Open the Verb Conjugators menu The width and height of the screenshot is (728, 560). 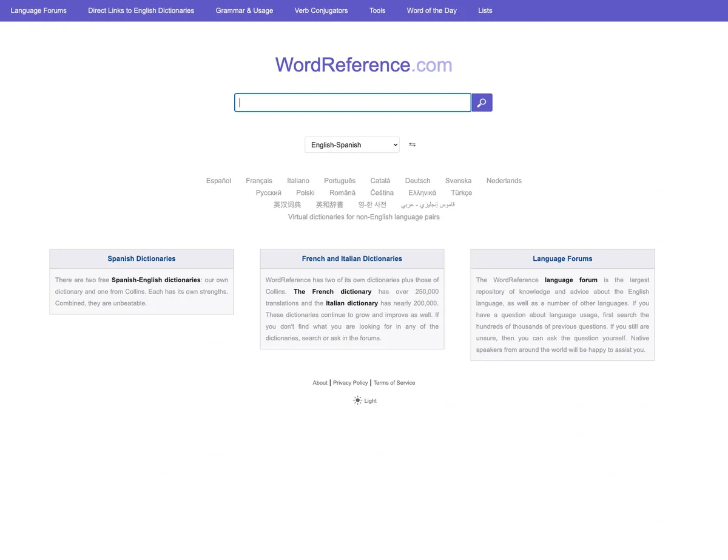pos(321,10)
